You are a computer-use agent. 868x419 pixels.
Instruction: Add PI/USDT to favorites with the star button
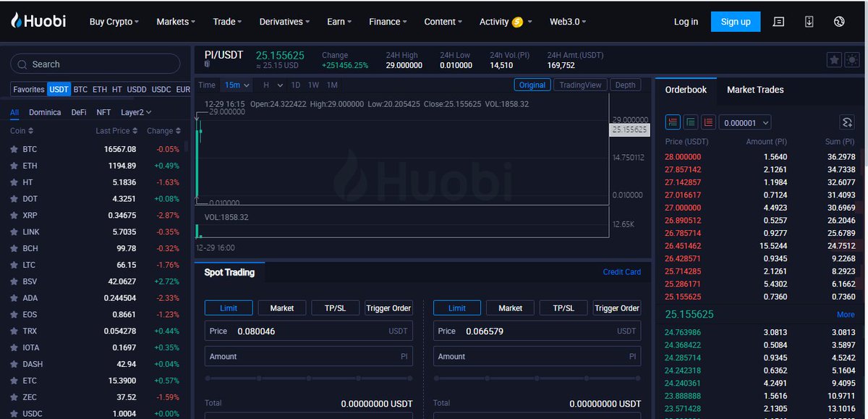point(834,60)
